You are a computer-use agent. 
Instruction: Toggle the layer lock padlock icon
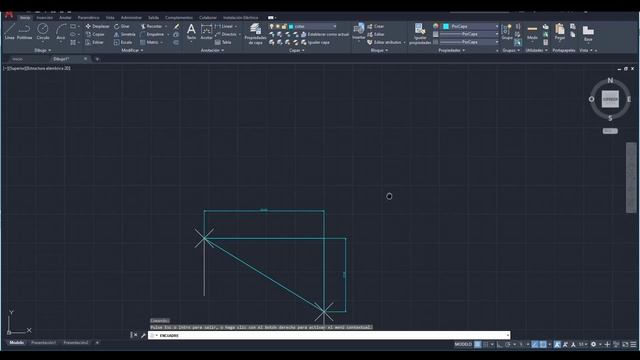click(x=284, y=26)
